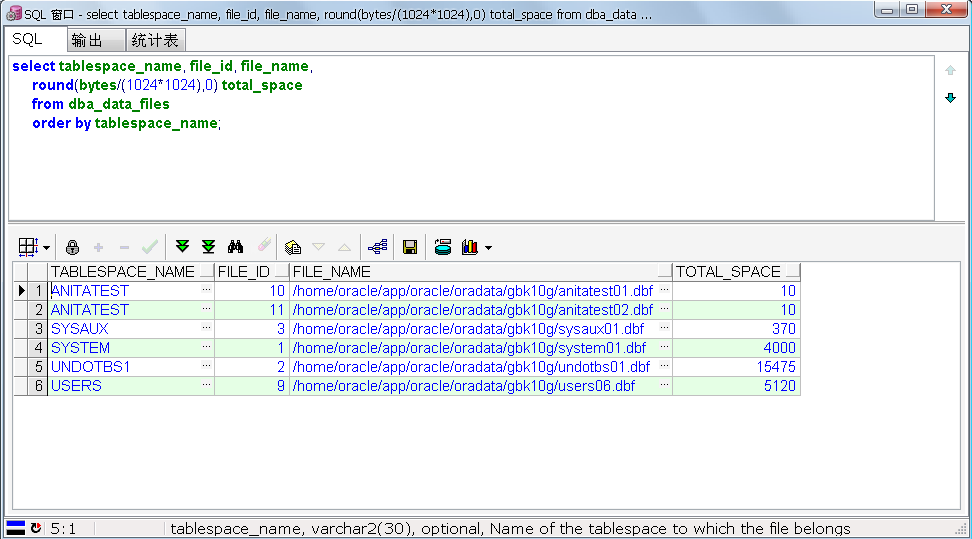Click the FILE_NAME column header

point(474,272)
